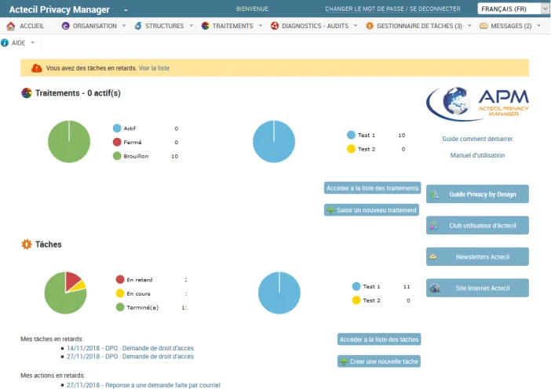
Task: Open Manuel d'utilisation link
Action: [477, 155]
